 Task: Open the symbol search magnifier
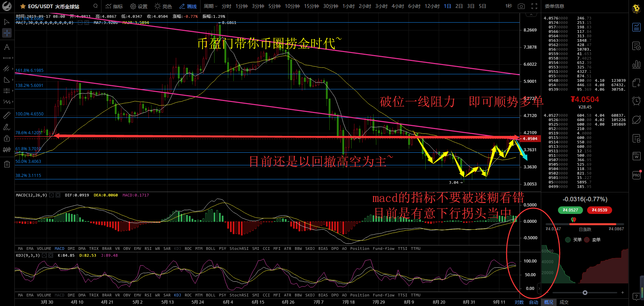(96, 6)
